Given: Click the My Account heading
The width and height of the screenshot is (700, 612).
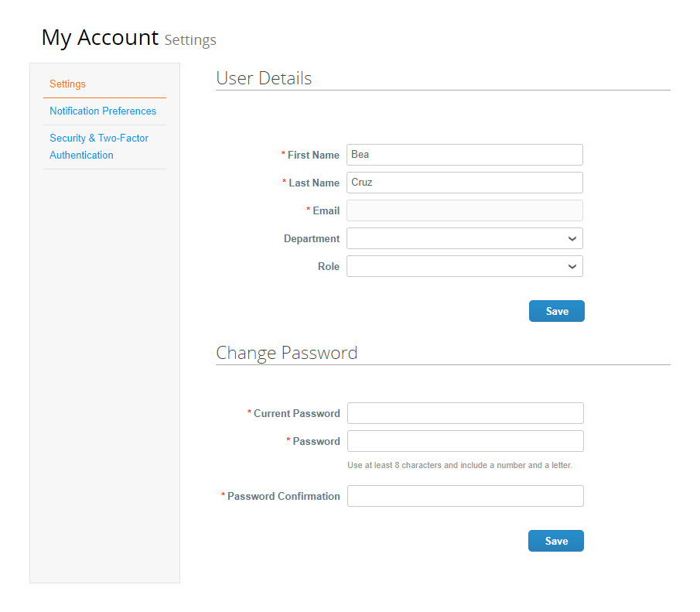Looking at the screenshot, I should click(x=100, y=37).
